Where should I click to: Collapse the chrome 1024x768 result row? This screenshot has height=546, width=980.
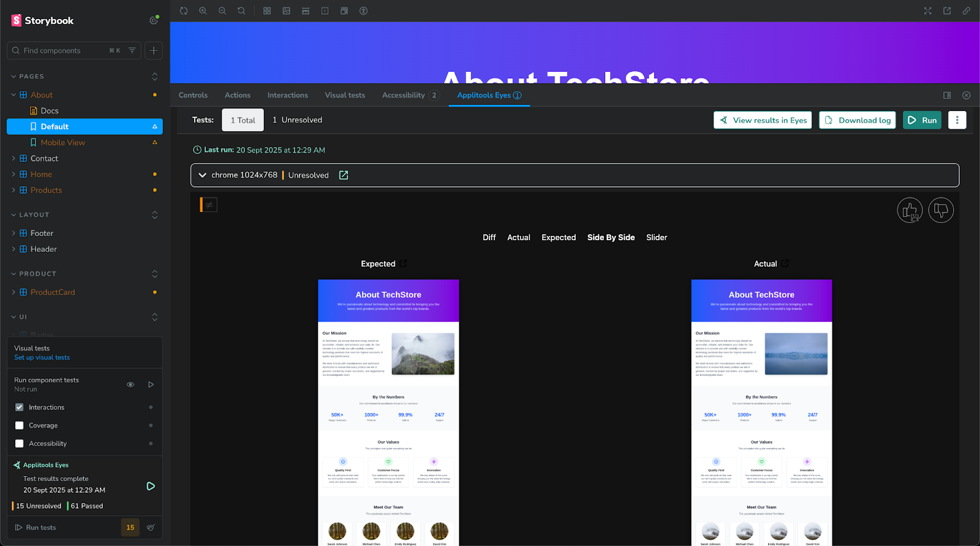pyautogui.click(x=202, y=175)
